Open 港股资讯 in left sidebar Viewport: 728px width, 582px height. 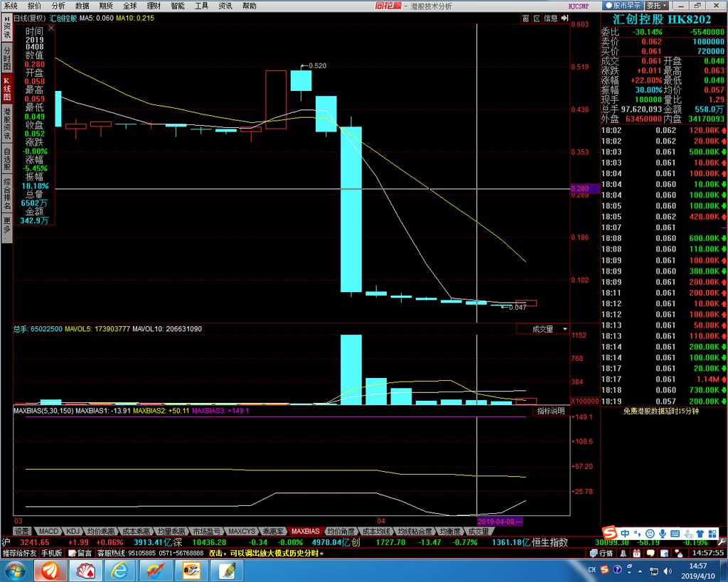[7, 124]
